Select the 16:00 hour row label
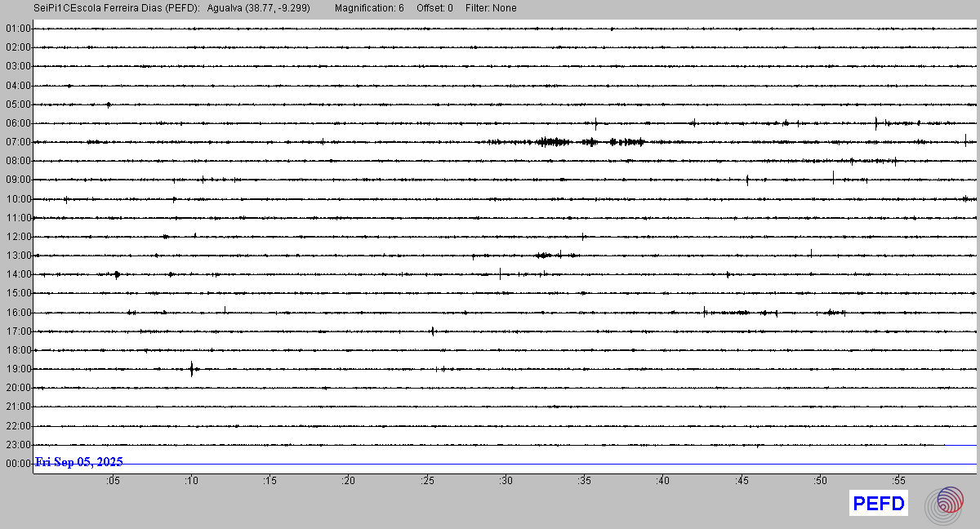The width and height of the screenshot is (980, 529). point(18,312)
